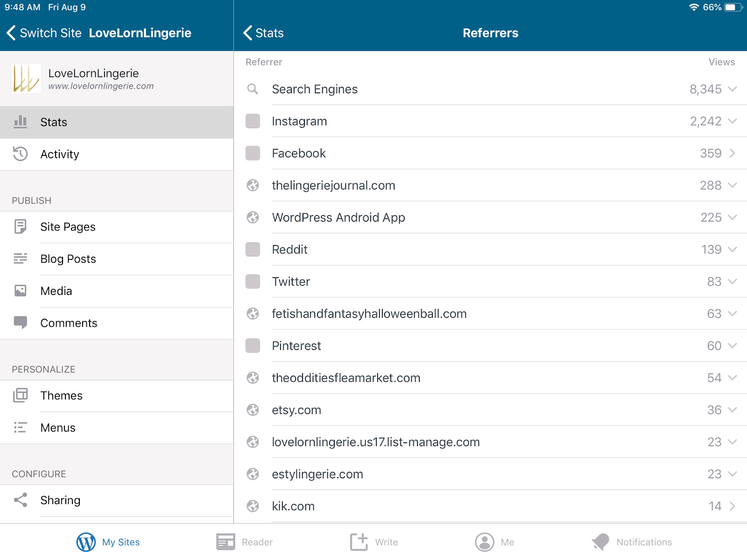Tap the Wi-Fi icon in status bar
This screenshot has width=747, height=560.
pos(694,7)
